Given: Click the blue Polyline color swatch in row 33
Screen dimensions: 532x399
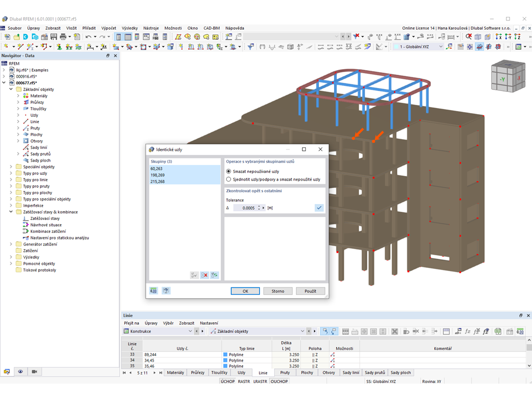Looking at the screenshot, I should click(x=225, y=354).
